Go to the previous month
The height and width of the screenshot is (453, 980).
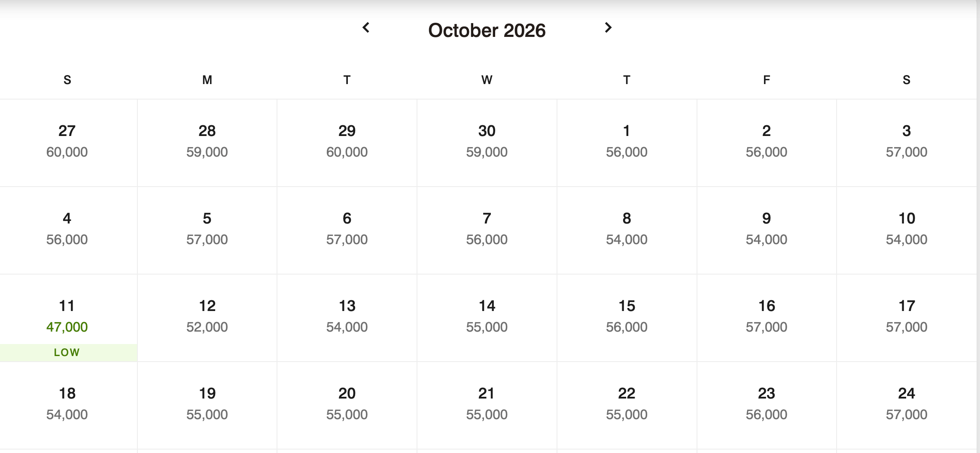(x=366, y=28)
